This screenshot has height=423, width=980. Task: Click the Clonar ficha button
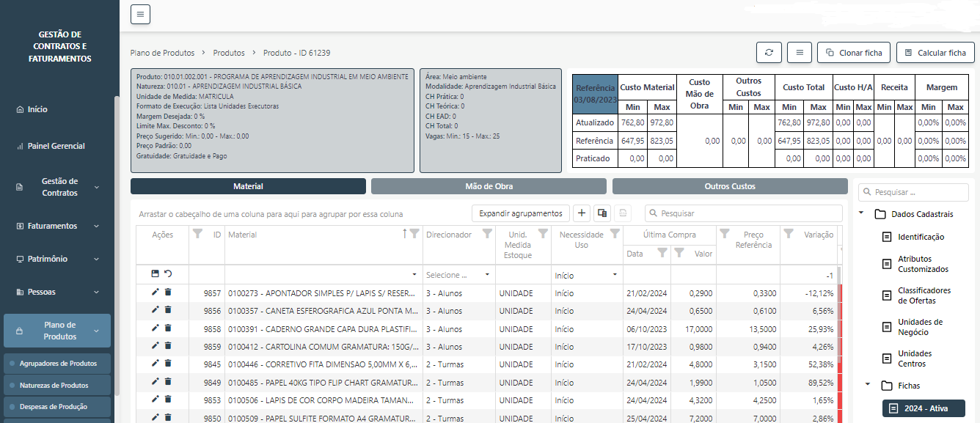pyautogui.click(x=854, y=53)
